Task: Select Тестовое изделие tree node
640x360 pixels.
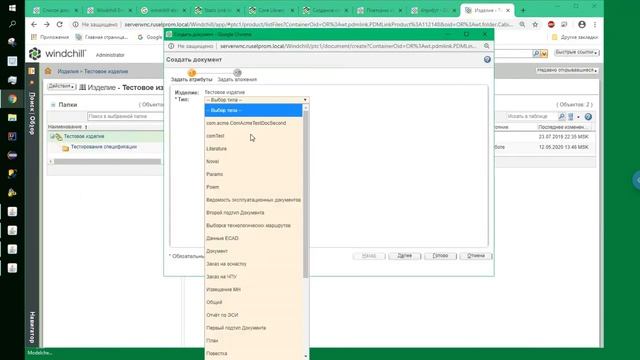Action: 84,136
